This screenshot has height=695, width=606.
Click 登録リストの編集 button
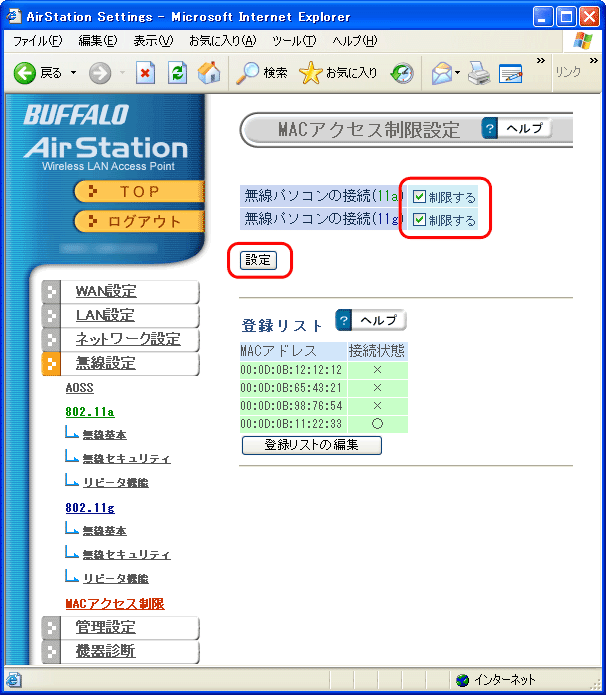pyautogui.click(x=311, y=445)
